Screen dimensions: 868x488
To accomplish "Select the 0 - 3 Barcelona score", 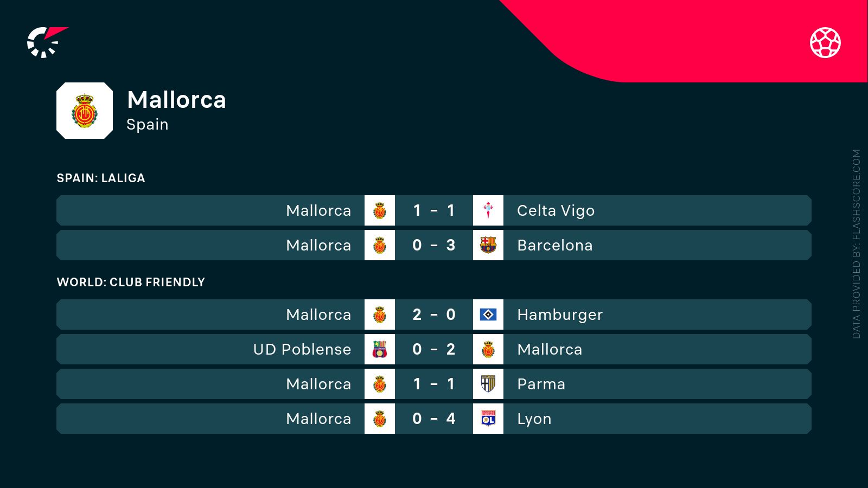I will pyautogui.click(x=434, y=245).
